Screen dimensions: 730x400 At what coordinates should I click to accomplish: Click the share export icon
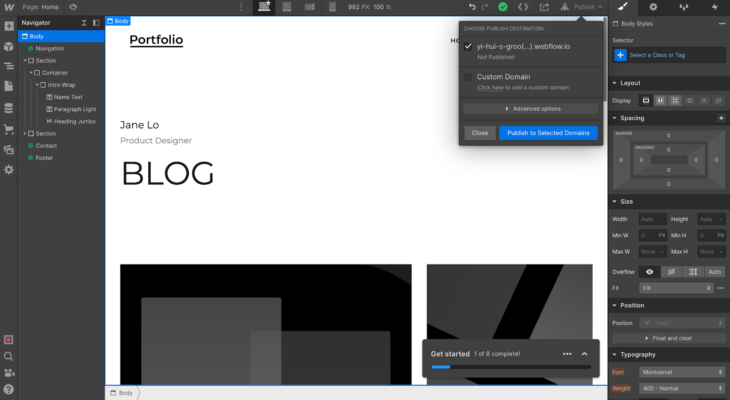click(x=544, y=7)
